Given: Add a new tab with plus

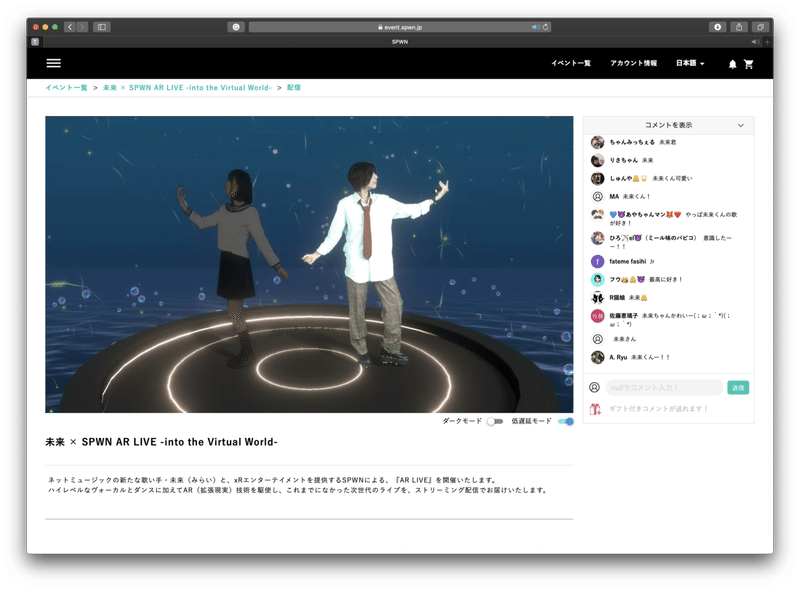Looking at the screenshot, I should tap(767, 42).
